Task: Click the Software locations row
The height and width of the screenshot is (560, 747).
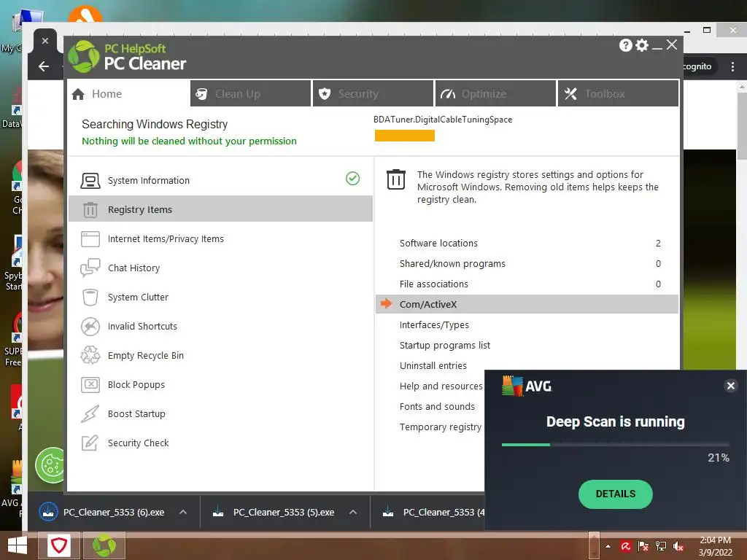Action: point(527,243)
